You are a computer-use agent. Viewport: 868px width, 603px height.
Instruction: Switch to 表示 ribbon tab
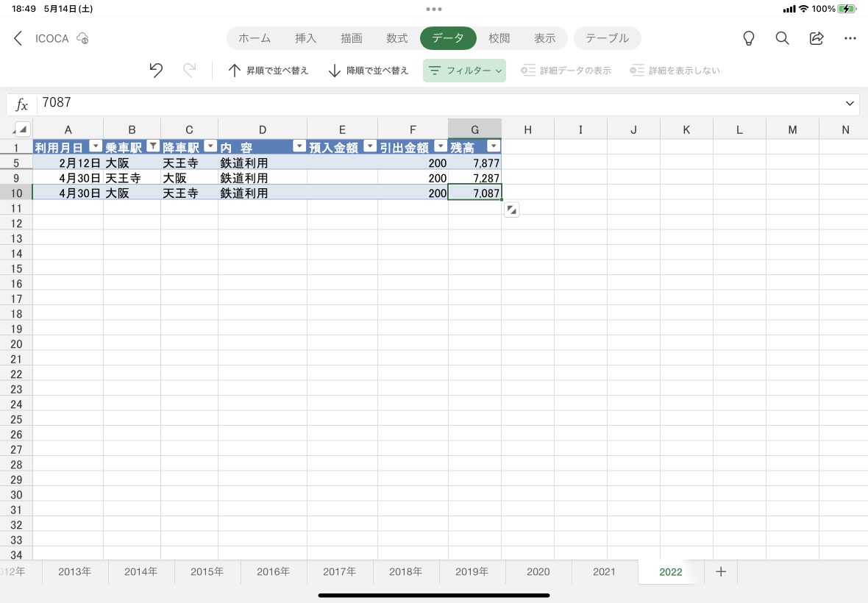tap(545, 38)
